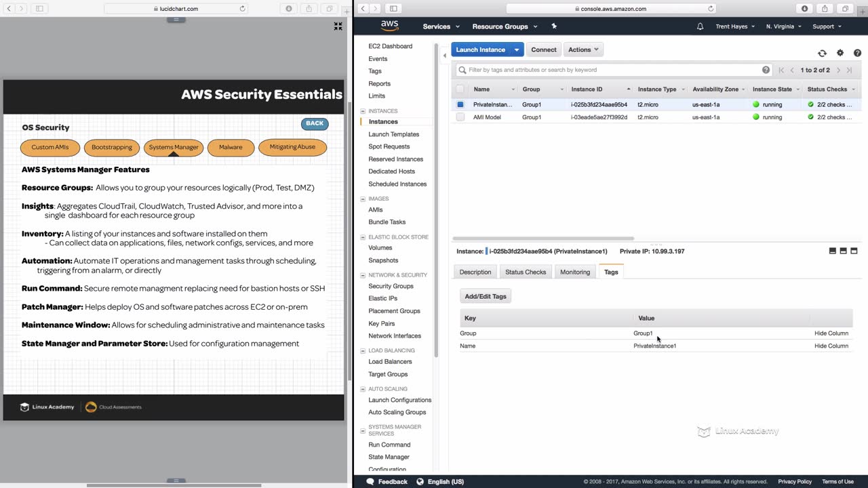The width and height of the screenshot is (868, 488).
Task: Switch to the Description tab
Action: click(x=475, y=272)
